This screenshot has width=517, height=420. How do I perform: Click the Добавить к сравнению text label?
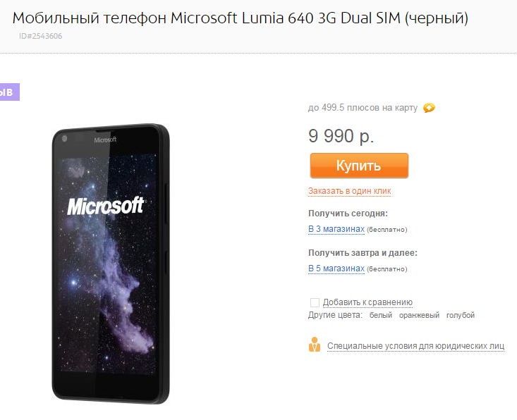[x=367, y=302]
